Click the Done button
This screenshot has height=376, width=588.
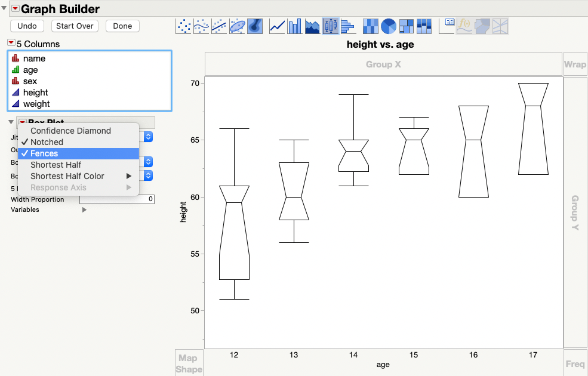point(122,26)
